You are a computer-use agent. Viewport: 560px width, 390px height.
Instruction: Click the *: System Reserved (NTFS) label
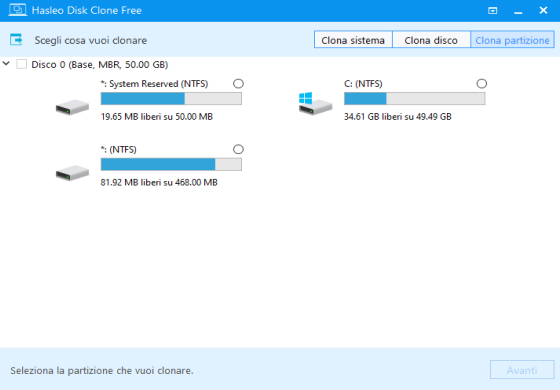(154, 84)
